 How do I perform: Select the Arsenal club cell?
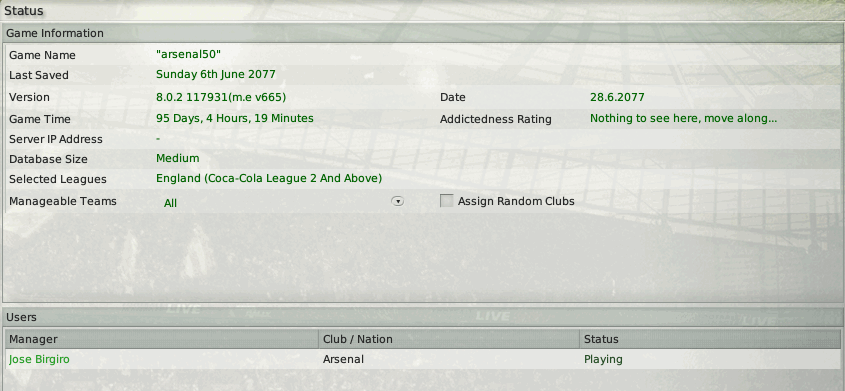pos(343,359)
